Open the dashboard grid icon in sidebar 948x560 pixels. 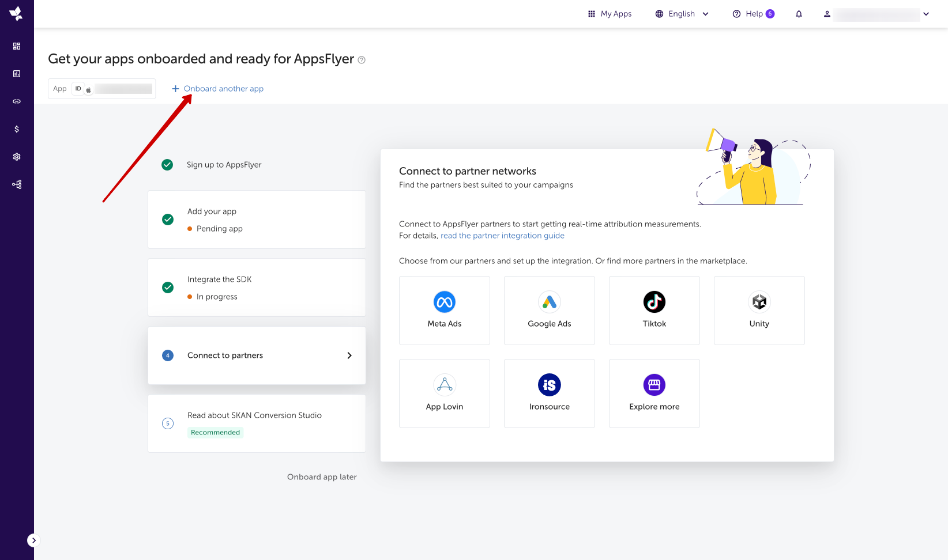pos(17,46)
